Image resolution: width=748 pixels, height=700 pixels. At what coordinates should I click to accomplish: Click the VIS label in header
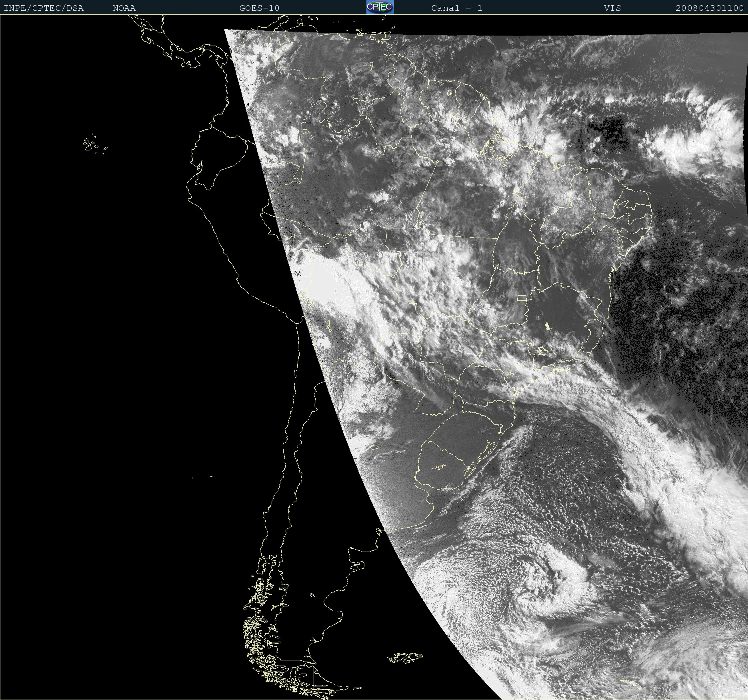612,8
